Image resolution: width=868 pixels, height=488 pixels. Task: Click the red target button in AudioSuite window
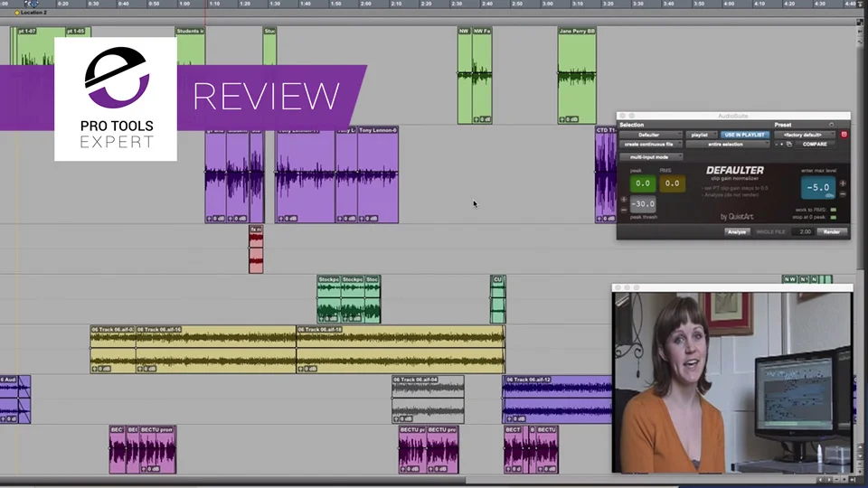(x=844, y=135)
